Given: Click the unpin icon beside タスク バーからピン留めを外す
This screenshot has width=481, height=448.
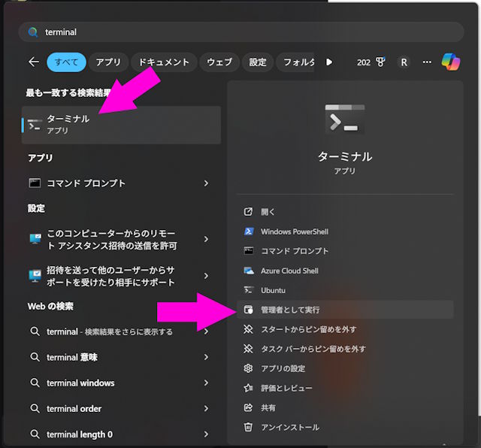Looking at the screenshot, I should [248, 349].
